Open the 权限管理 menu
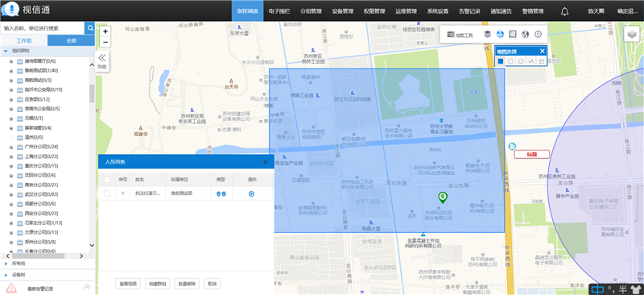Screen dimensions: 644x295 [374, 11]
